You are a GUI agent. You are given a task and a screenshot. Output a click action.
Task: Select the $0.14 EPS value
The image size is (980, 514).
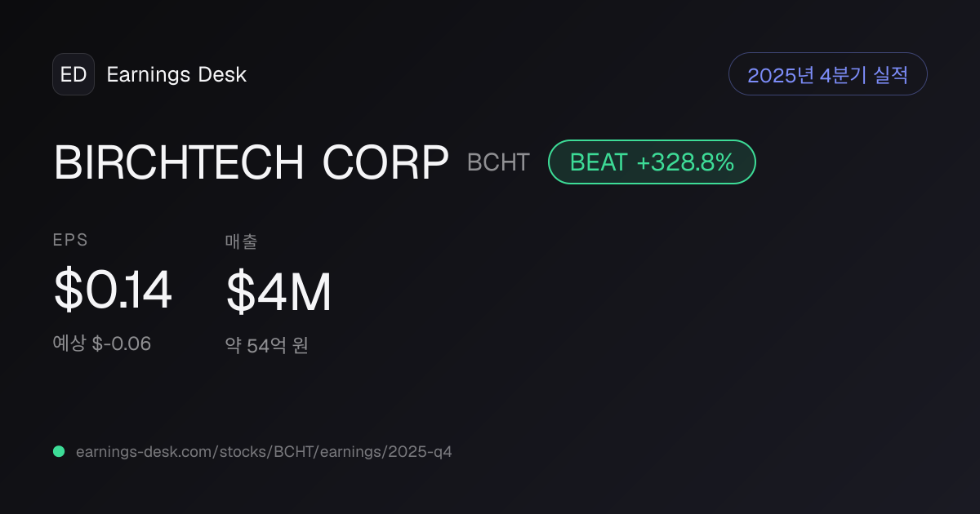click(113, 290)
